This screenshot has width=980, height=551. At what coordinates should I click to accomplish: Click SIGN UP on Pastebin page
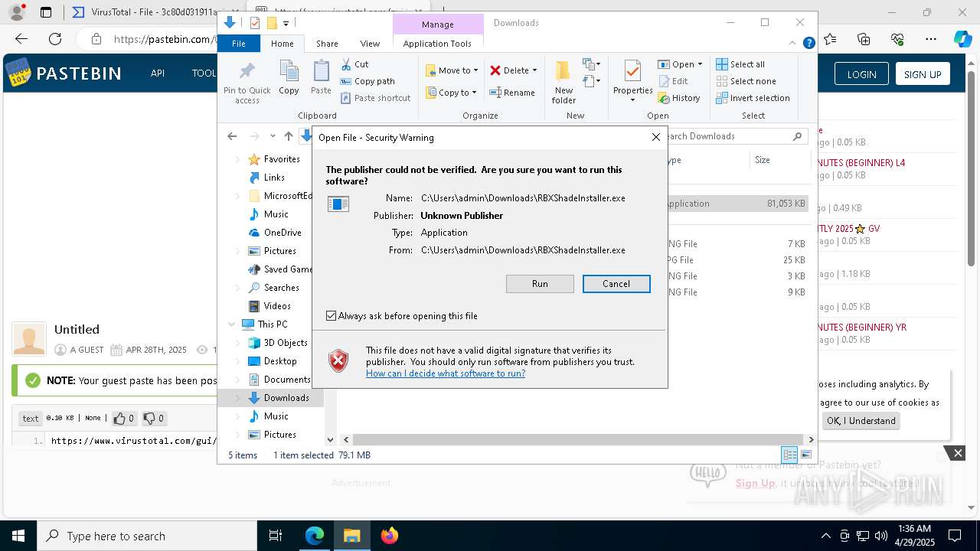tap(923, 74)
